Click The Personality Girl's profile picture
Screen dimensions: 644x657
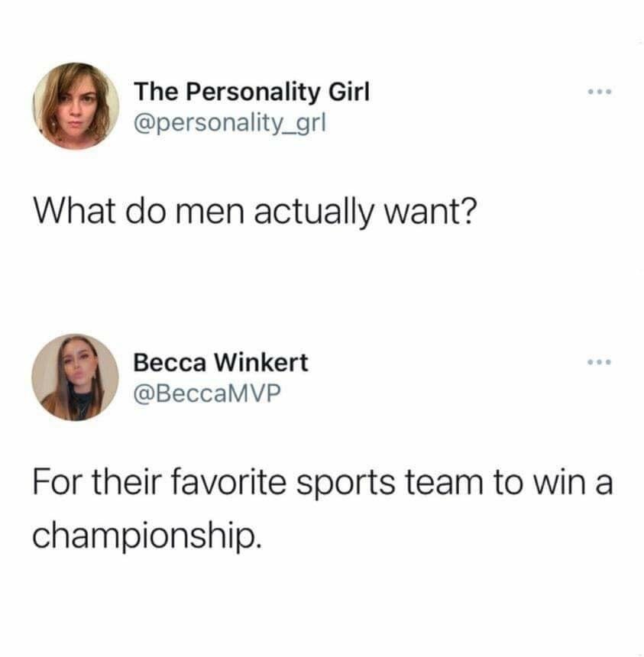coord(76,106)
